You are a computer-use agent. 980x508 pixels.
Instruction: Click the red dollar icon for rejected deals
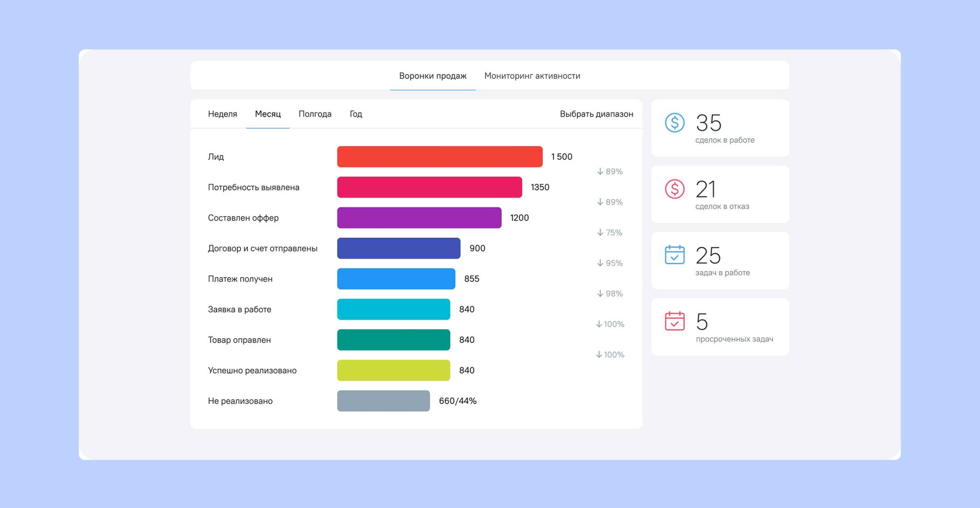[674, 189]
